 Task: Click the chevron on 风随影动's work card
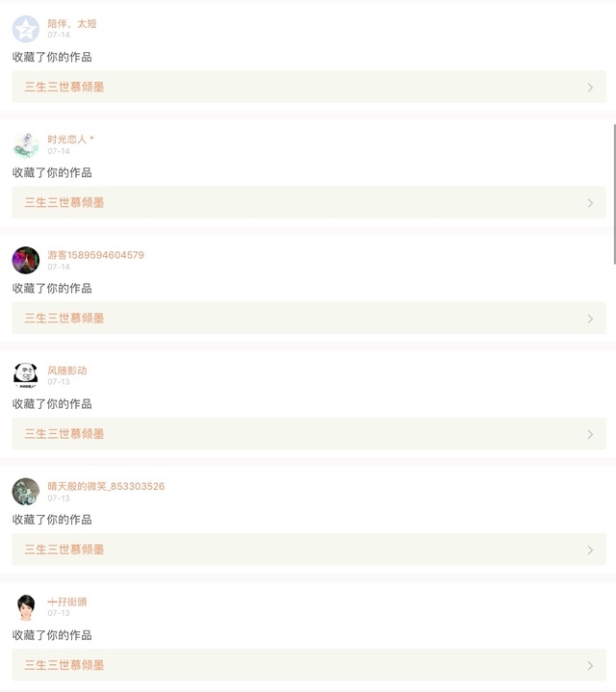point(590,434)
